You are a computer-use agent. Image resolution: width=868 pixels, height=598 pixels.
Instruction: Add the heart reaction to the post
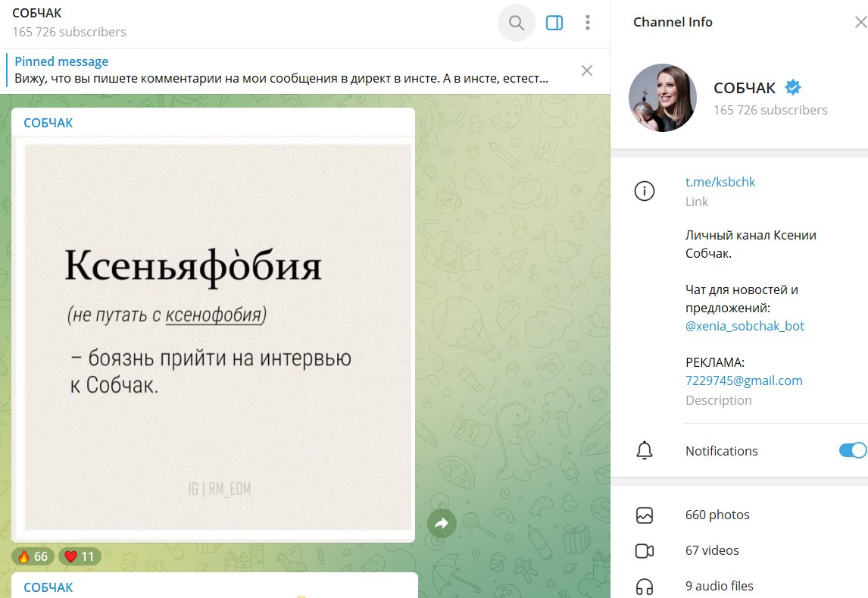pyautogui.click(x=79, y=556)
